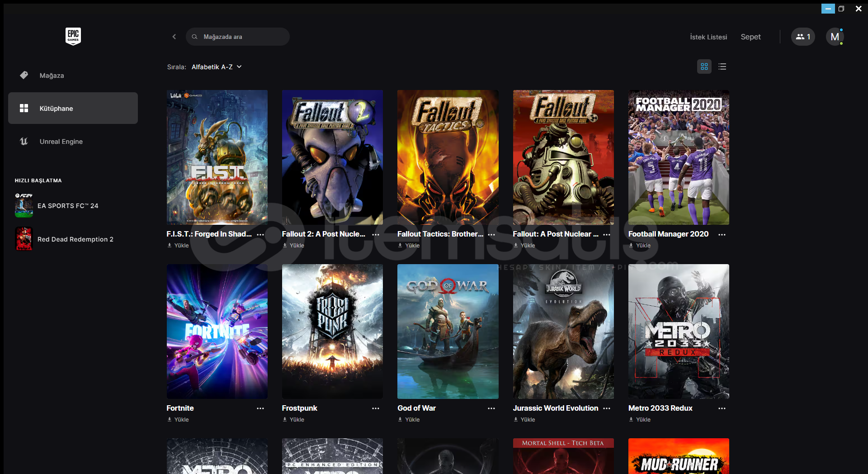Click Yükle under Fallout: A Post Nuclear
868x474 pixels.
coord(524,246)
